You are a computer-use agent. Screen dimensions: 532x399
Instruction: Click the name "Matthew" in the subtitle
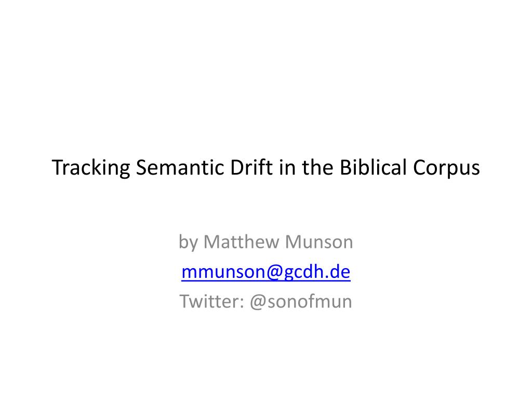[241, 242]
